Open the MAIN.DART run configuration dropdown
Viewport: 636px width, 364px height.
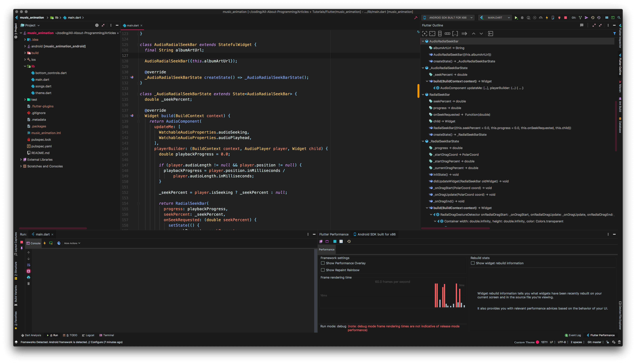point(495,18)
